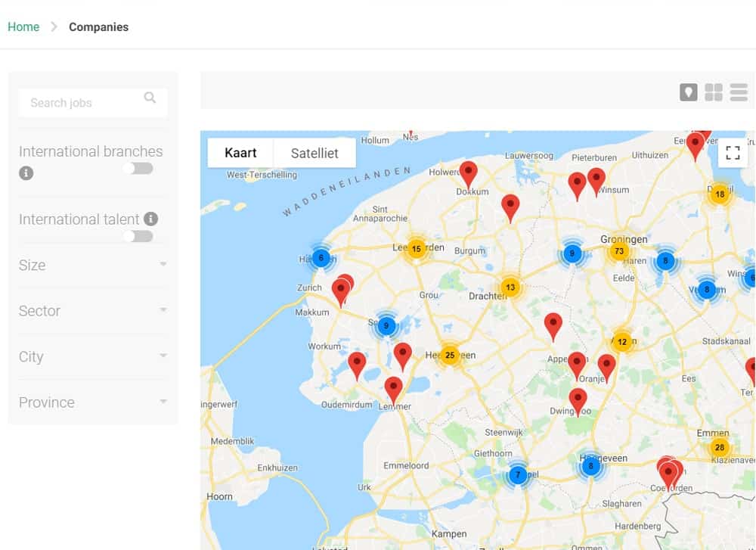Click the Eelde map label
The width and height of the screenshot is (756, 550).
coord(624,278)
